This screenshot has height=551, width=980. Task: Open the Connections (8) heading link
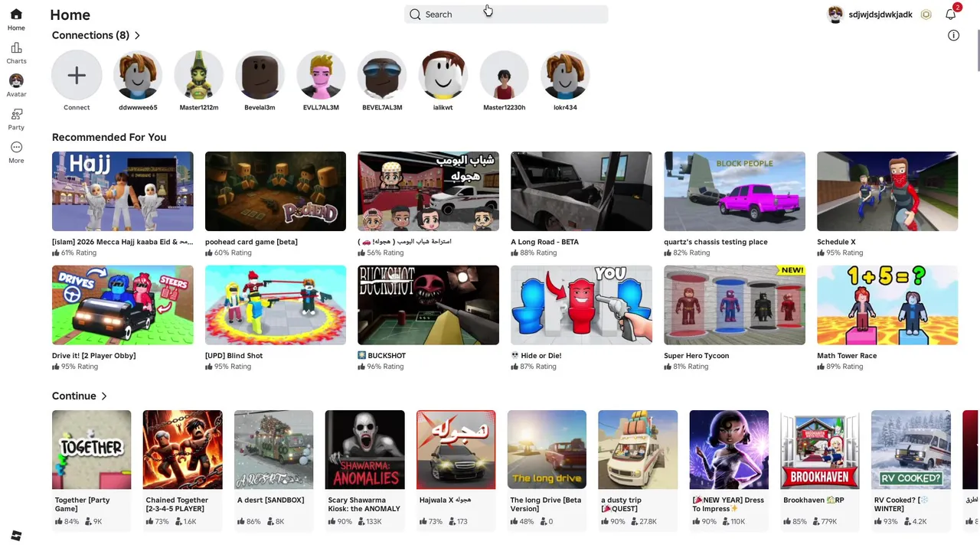point(90,35)
